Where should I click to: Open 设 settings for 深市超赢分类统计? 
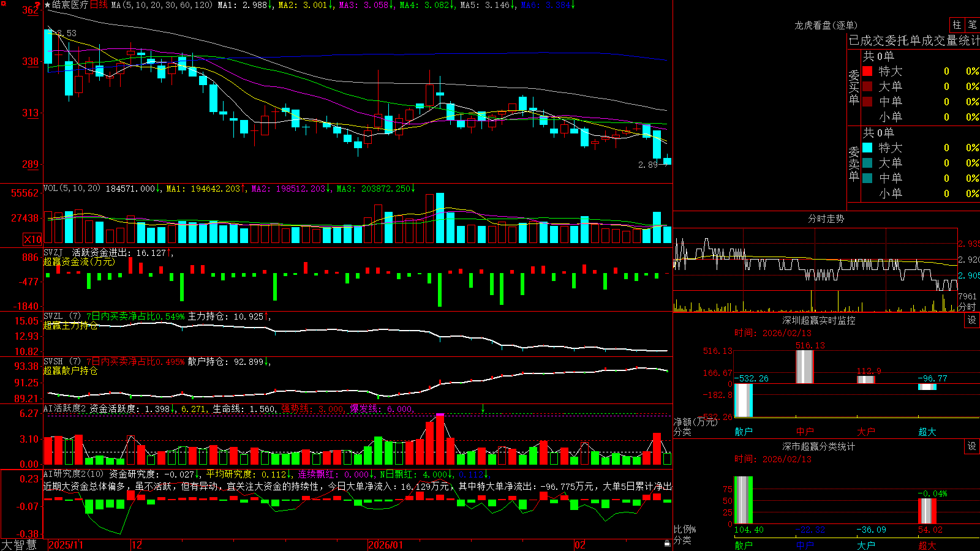972,446
